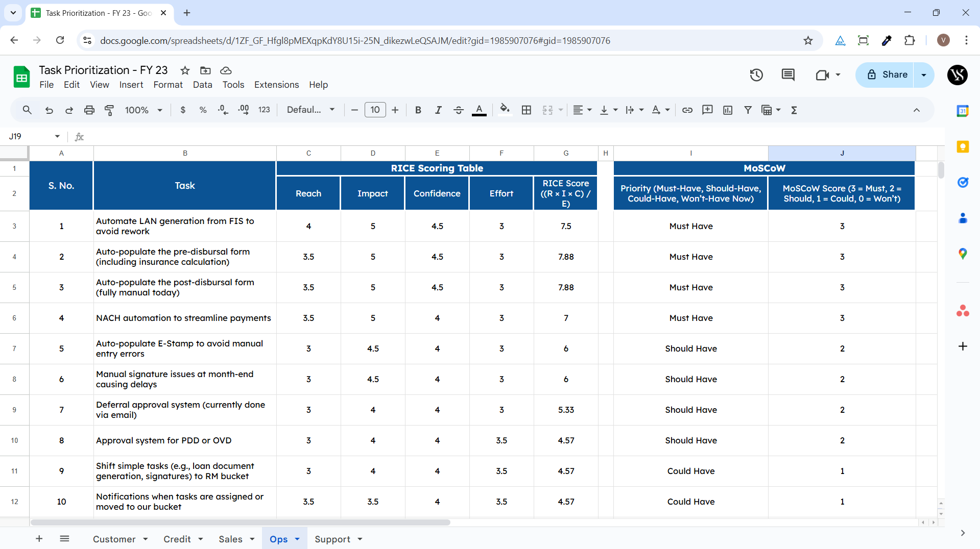Switch to the Credit sheet tab
This screenshot has width=980, height=549.
click(x=178, y=539)
